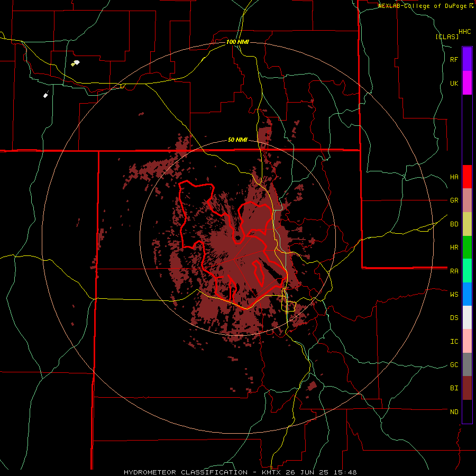Viewport: 476px width, 476px height.
Task: Click the GC legend label
Action: 454,365
